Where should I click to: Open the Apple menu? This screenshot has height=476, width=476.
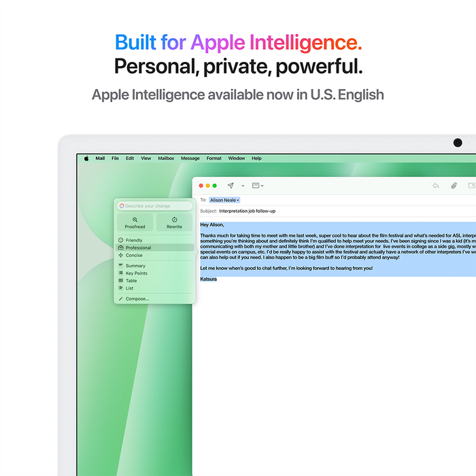86,158
